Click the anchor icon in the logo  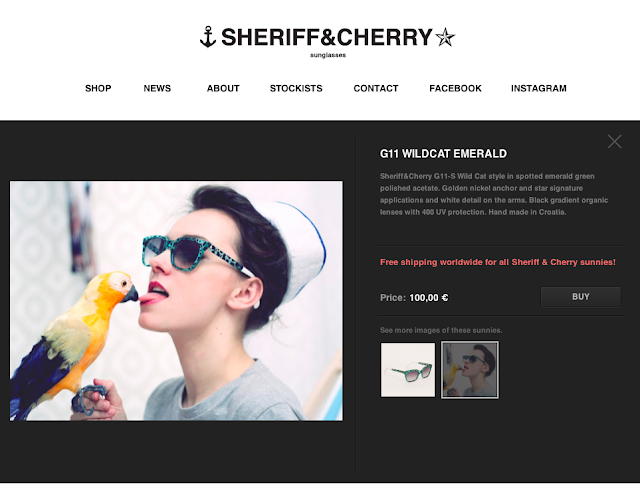click(208, 37)
